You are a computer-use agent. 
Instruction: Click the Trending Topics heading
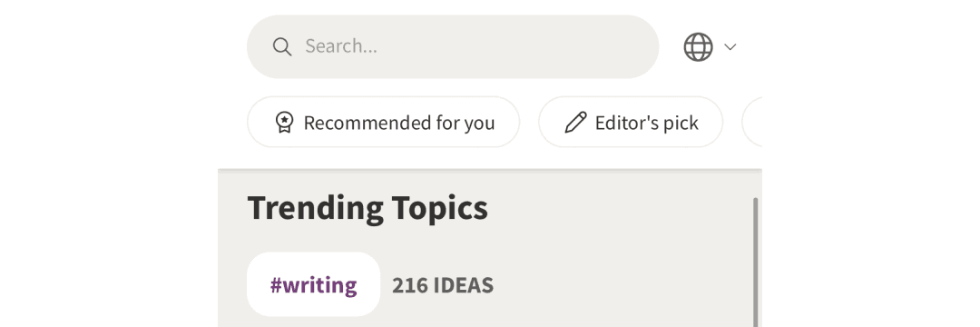367,208
